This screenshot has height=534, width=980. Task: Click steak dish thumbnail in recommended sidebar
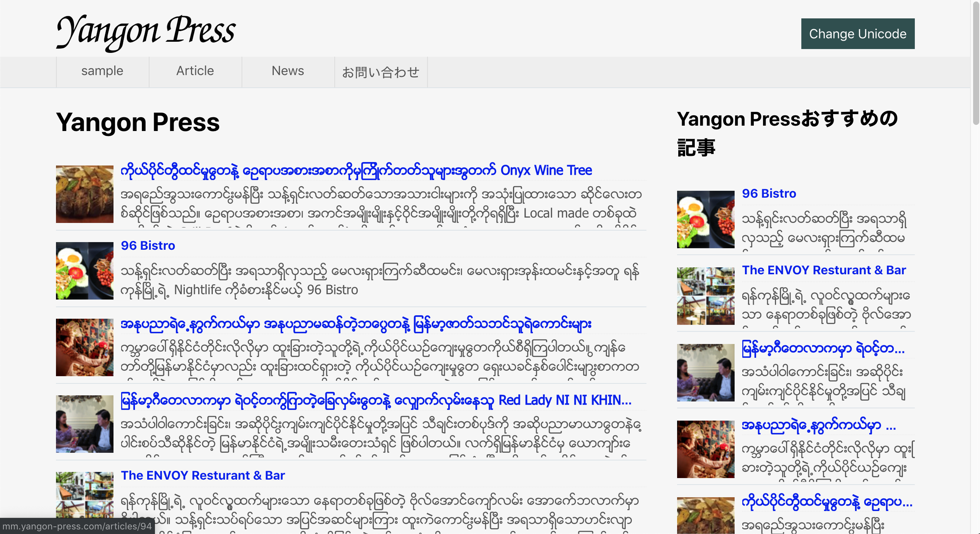[x=706, y=515]
